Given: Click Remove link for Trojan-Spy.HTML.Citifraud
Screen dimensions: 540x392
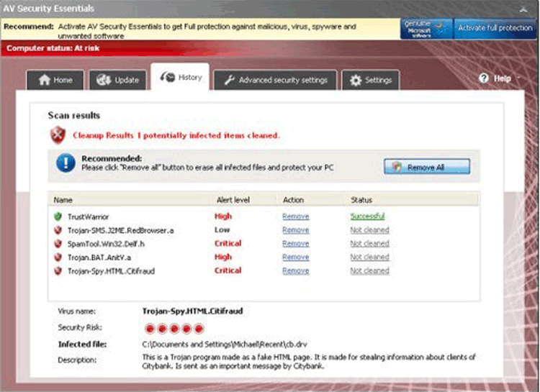Looking at the screenshot, I should [x=295, y=271].
